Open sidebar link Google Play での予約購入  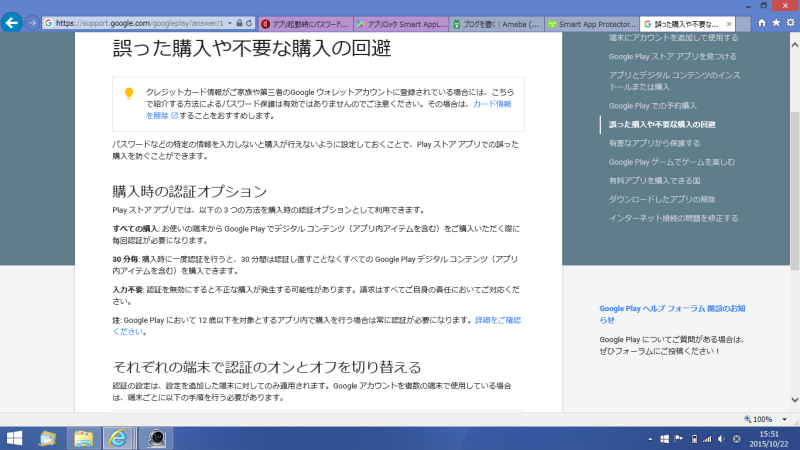point(652,106)
